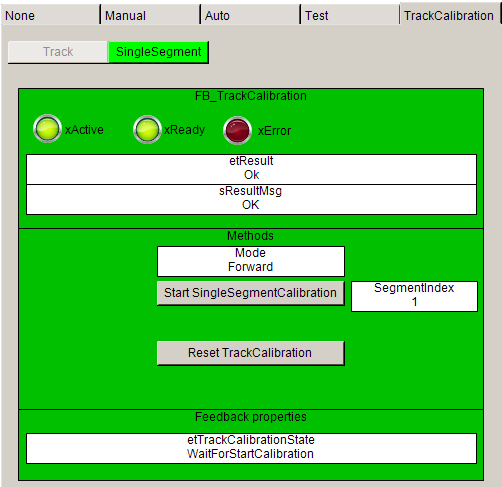
Task: Click the xActive green indicator lamp
Action: pyautogui.click(x=47, y=129)
